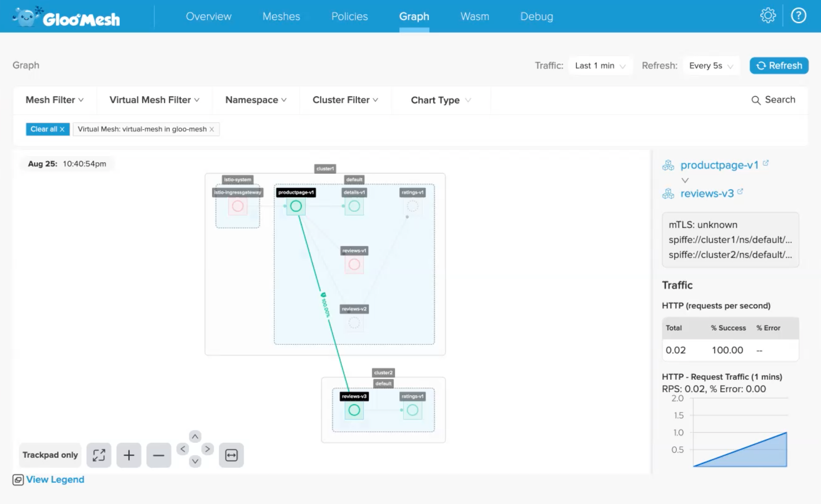Go to the Overview tab
The height and width of the screenshot is (504, 821).
click(x=208, y=16)
